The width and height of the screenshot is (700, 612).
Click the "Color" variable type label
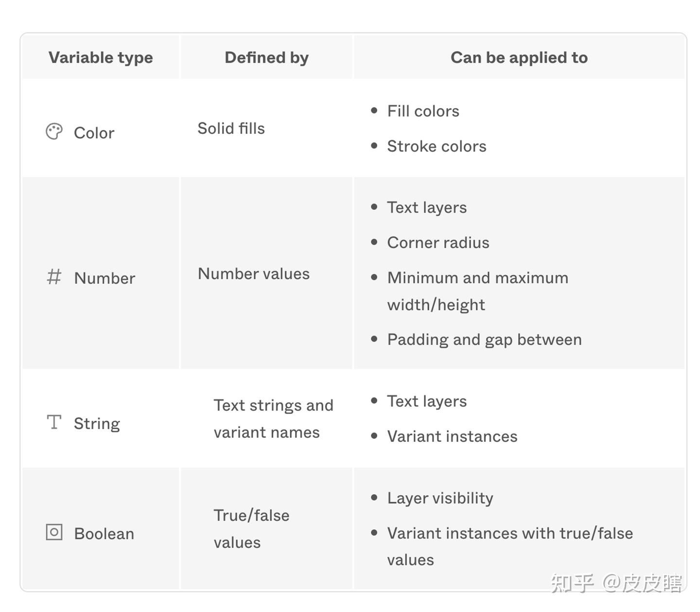94,133
